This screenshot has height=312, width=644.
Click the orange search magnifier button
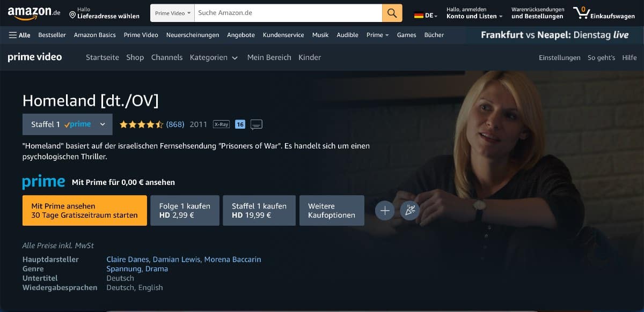(x=392, y=13)
